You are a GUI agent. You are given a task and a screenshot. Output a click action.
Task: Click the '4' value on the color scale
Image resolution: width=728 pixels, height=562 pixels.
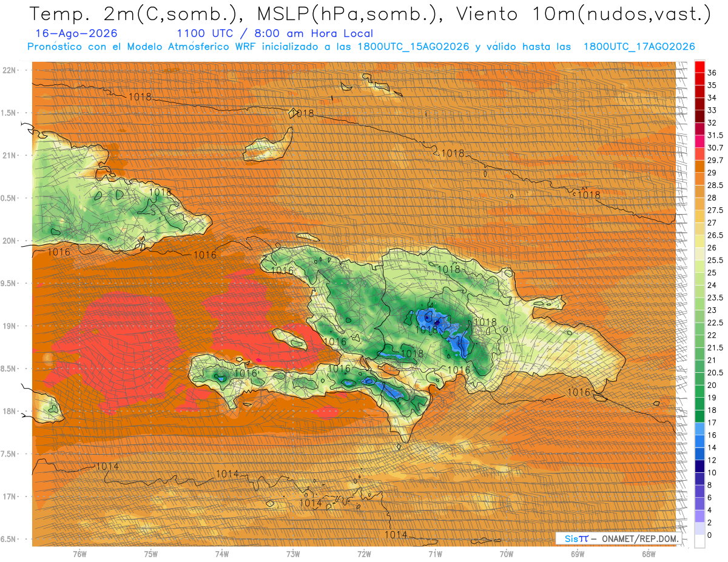click(710, 510)
